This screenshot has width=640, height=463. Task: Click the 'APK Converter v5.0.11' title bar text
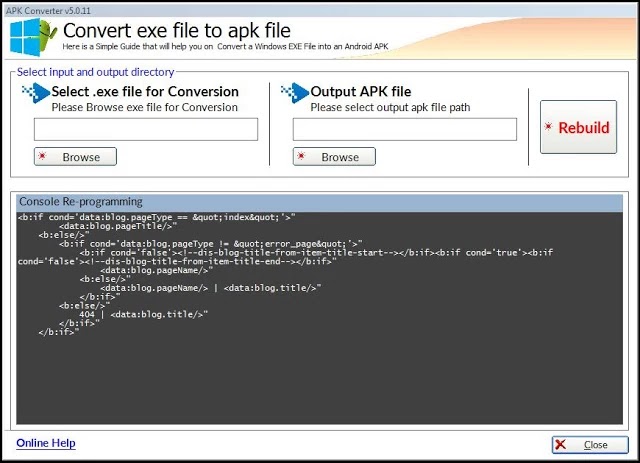click(x=48, y=11)
